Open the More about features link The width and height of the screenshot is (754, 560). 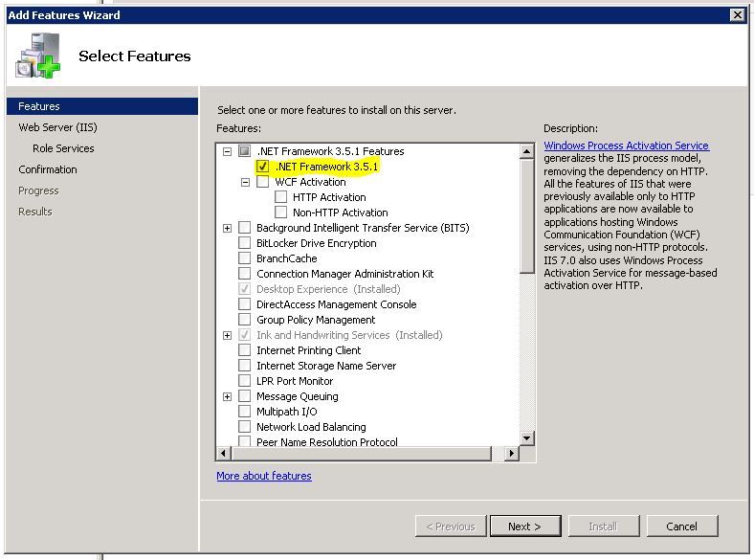click(264, 476)
